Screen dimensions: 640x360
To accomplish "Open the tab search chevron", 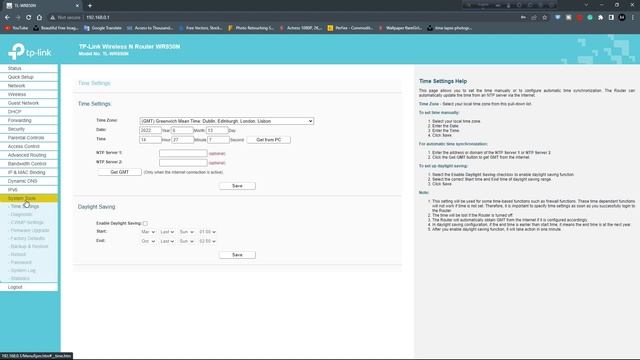I will [x=586, y=5].
